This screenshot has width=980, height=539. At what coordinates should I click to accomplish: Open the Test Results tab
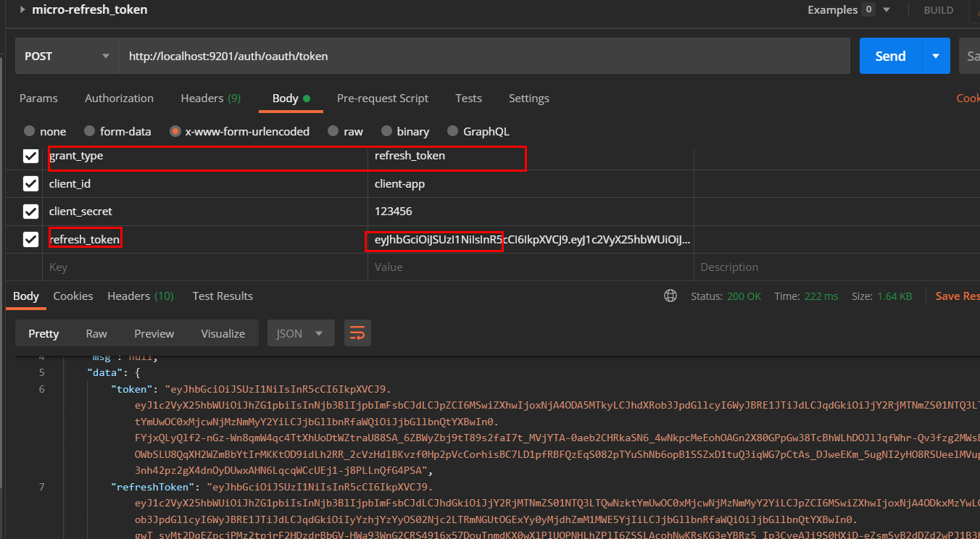[x=223, y=296]
